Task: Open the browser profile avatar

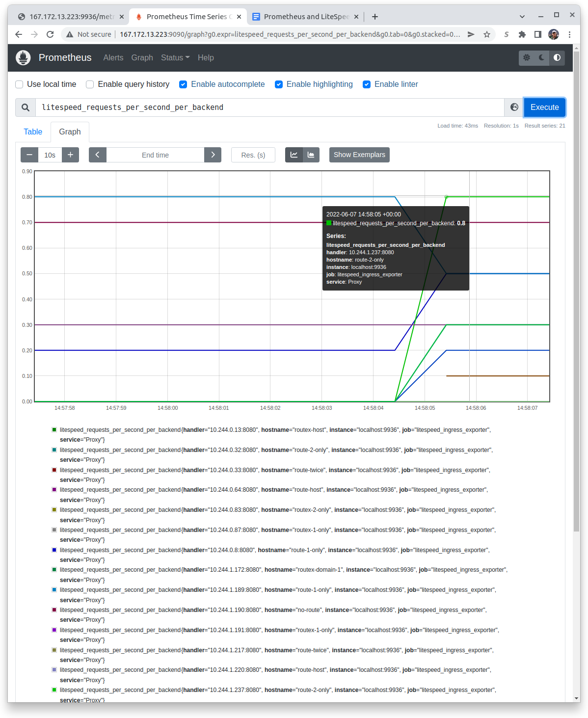Action: (x=554, y=34)
